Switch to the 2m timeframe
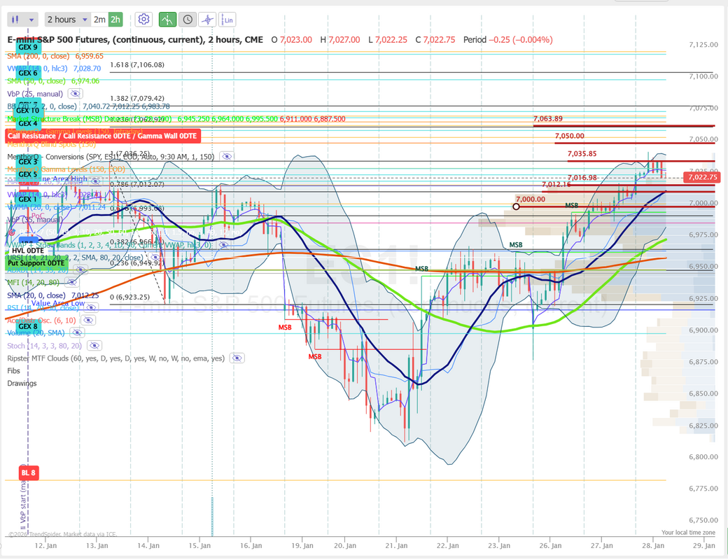Screen dimensions: 728x560 [99, 20]
